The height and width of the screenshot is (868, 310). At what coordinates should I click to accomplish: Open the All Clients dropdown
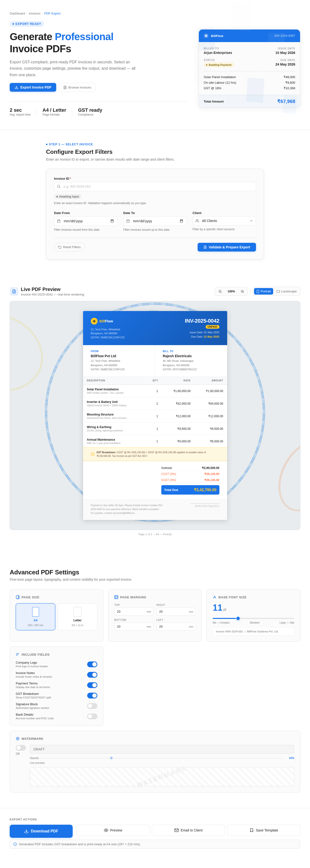point(224,221)
